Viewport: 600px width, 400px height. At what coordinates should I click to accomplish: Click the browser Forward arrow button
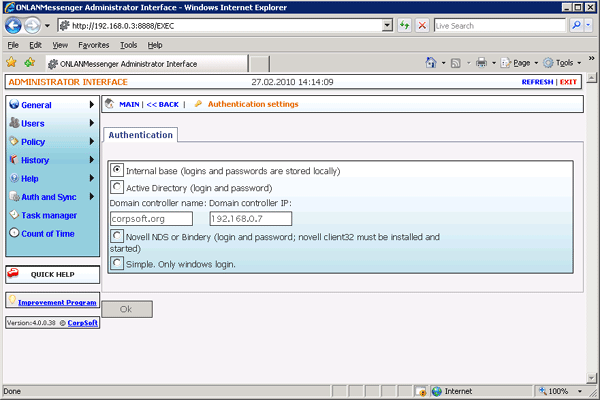pos(32,26)
